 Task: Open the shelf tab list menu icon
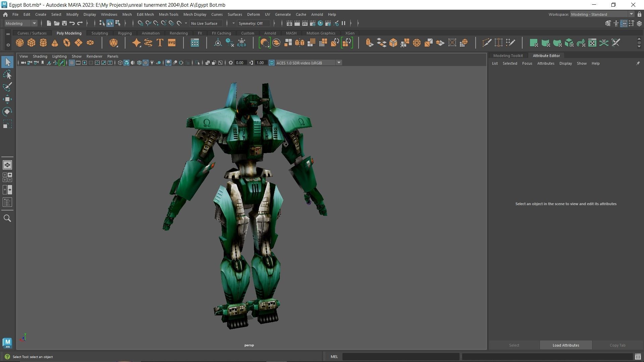point(8,34)
